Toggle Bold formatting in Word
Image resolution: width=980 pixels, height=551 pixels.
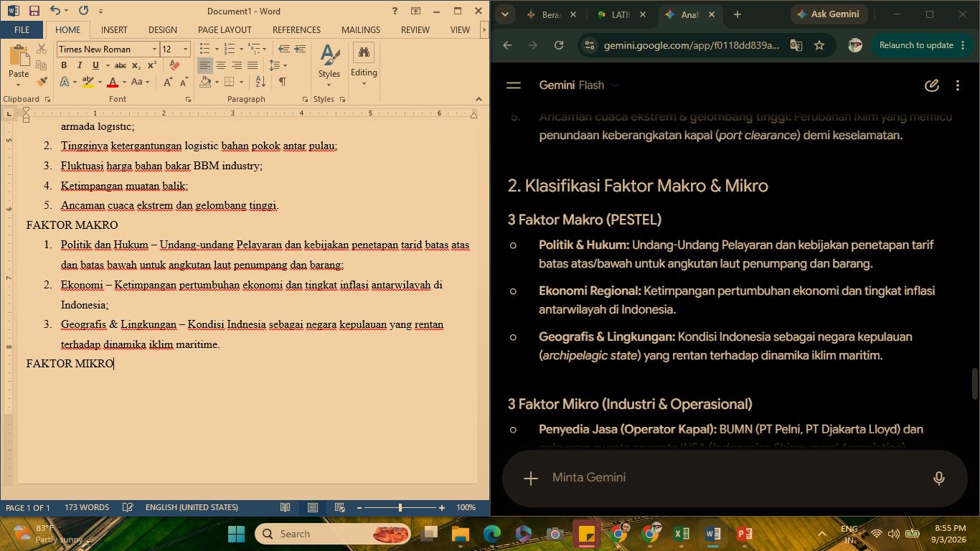click(x=64, y=65)
